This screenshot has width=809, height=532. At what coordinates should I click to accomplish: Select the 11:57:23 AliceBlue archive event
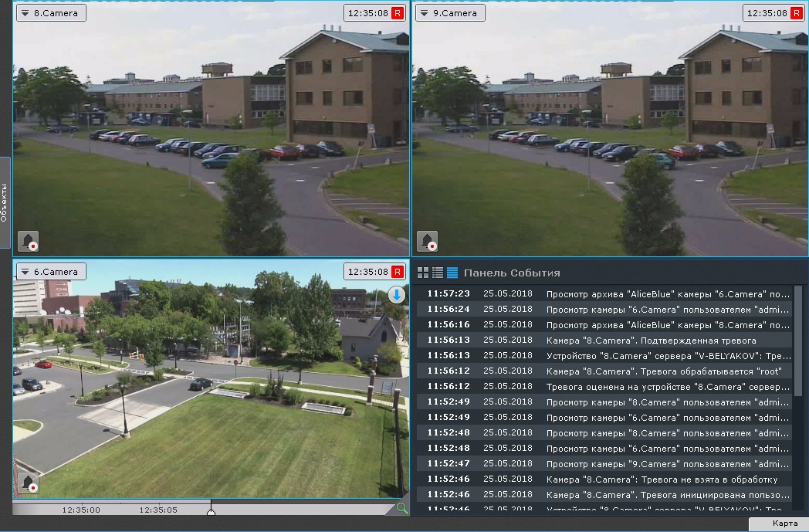point(604,294)
